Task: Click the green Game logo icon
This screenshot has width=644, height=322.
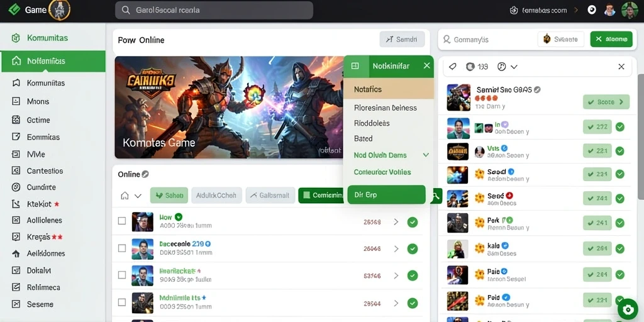Action: [14, 9]
